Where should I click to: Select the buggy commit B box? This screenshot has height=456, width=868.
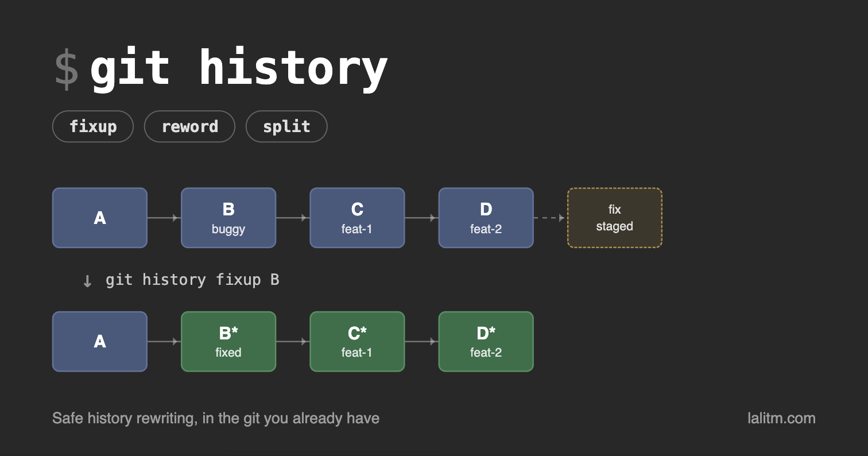228,218
